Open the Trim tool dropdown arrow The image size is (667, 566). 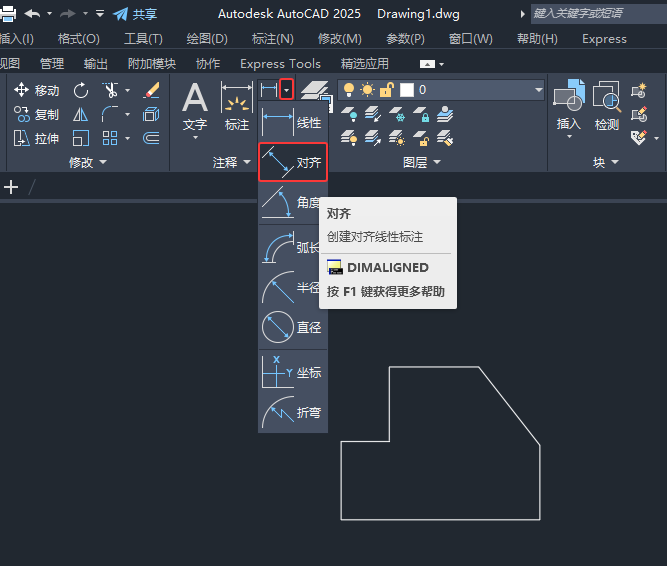click(128, 90)
